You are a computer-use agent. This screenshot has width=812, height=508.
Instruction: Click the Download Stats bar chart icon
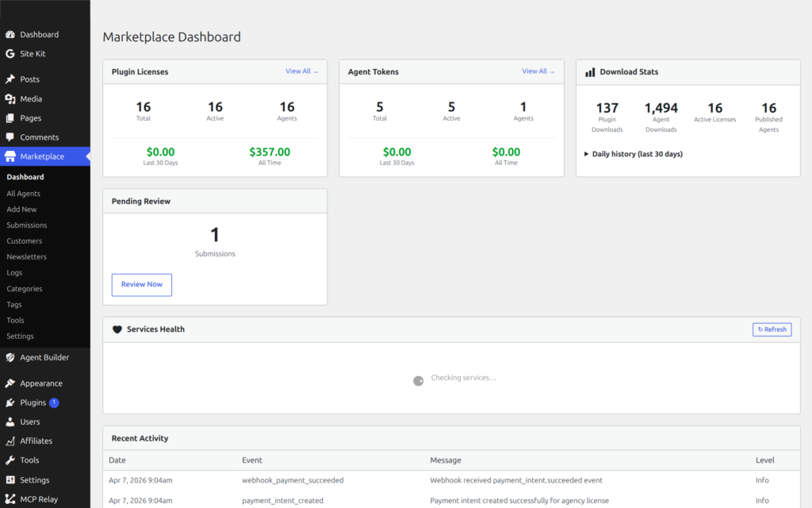coord(590,72)
